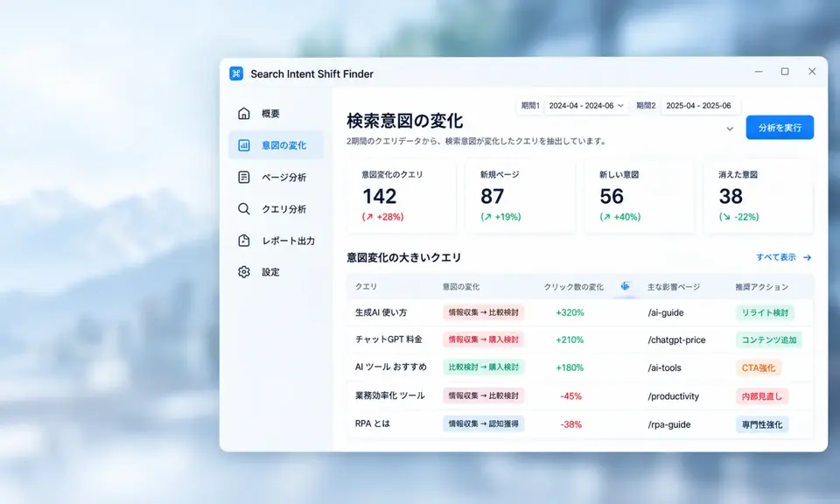The image size is (840, 504).
Task: Click the /productivity page path
Action: coord(674,396)
